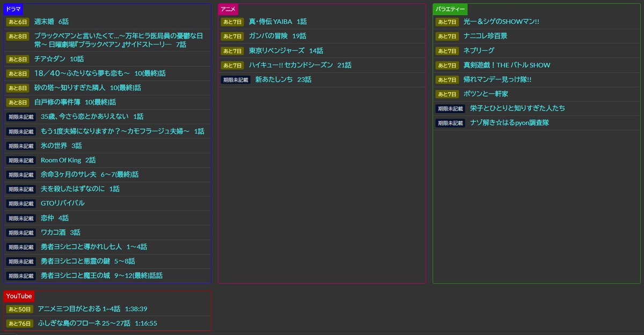Open チア☆ダン 10話
Screen dimensions: 644x335
pos(59,59)
